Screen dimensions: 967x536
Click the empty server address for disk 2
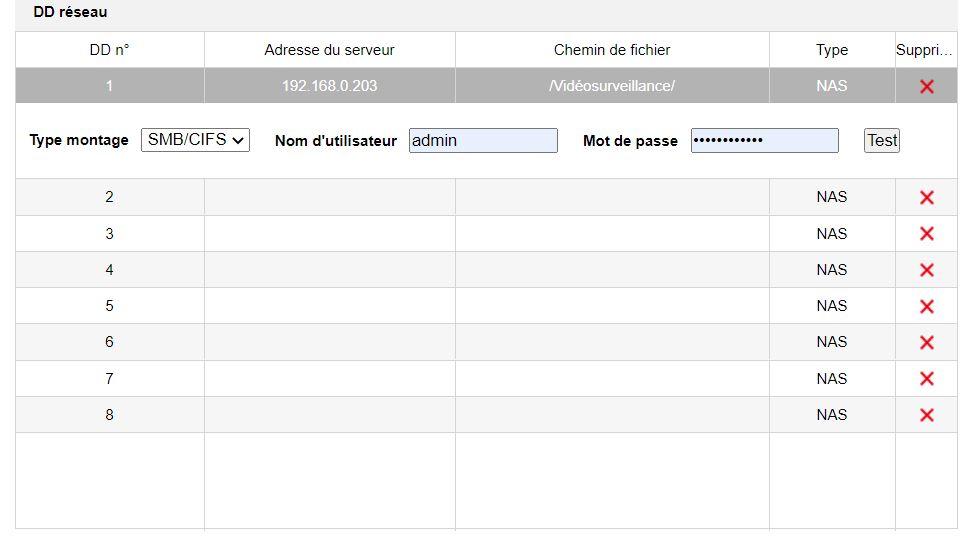[x=329, y=198]
